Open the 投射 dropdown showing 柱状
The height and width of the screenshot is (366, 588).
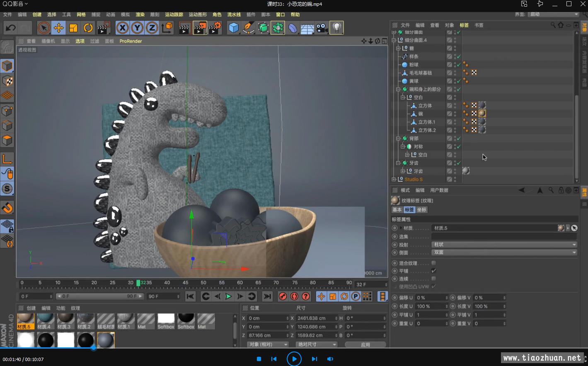504,245
